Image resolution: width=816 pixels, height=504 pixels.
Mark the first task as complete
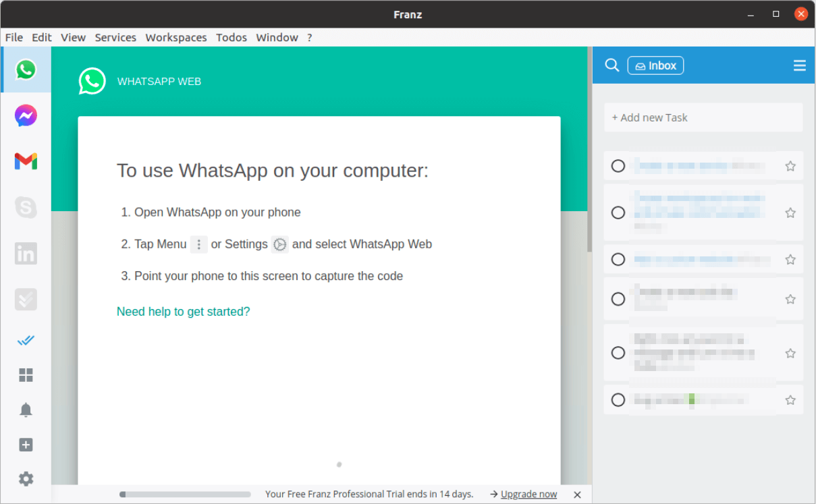[618, 166]
